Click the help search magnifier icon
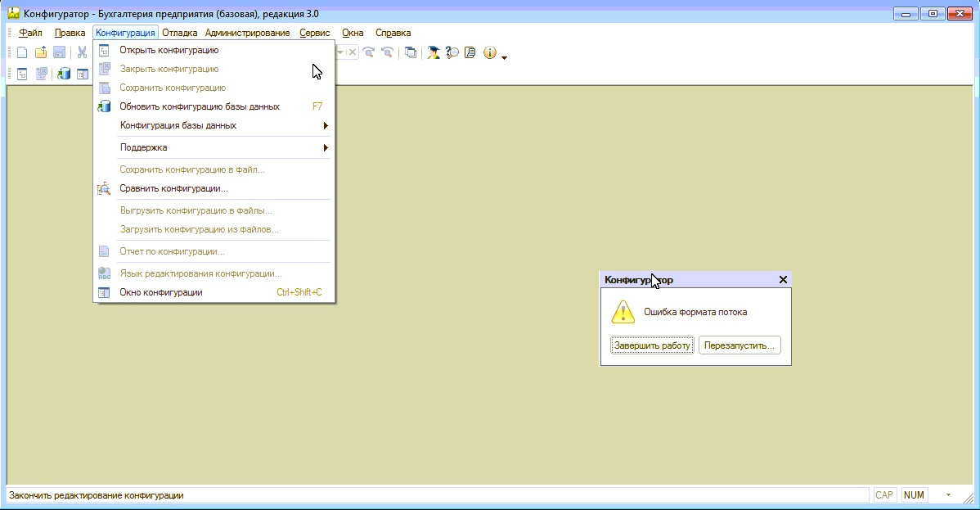 tap(452, 52)
